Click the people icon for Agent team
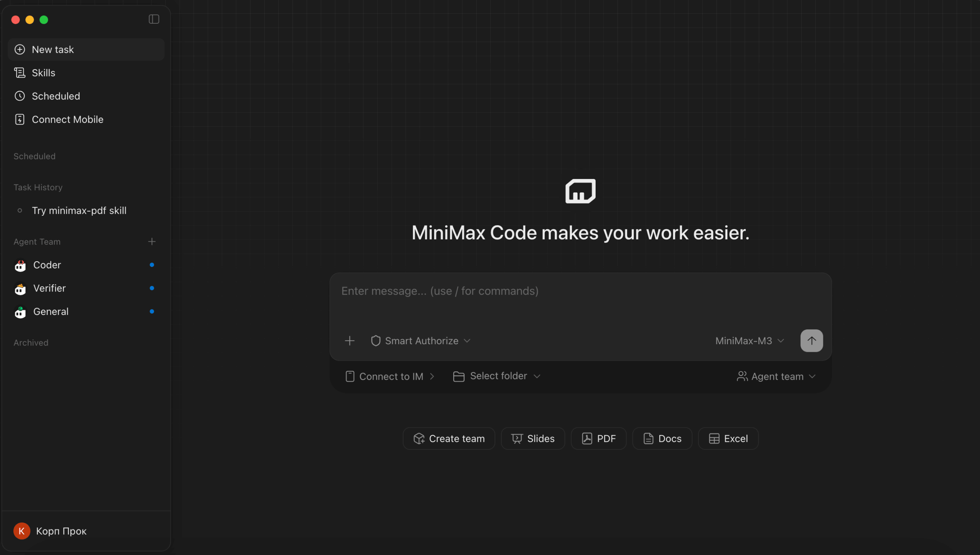 pyautogui.click(x=742, y=376)
